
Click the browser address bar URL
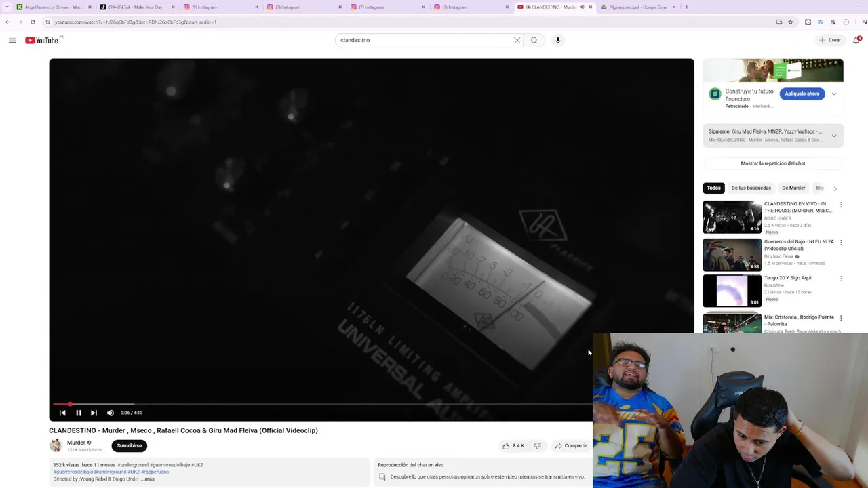pos(136,22)
